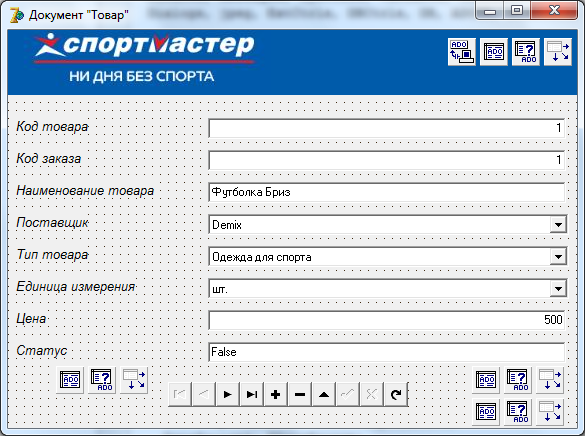Select the DataSource component in the blue header

(558, 52)
